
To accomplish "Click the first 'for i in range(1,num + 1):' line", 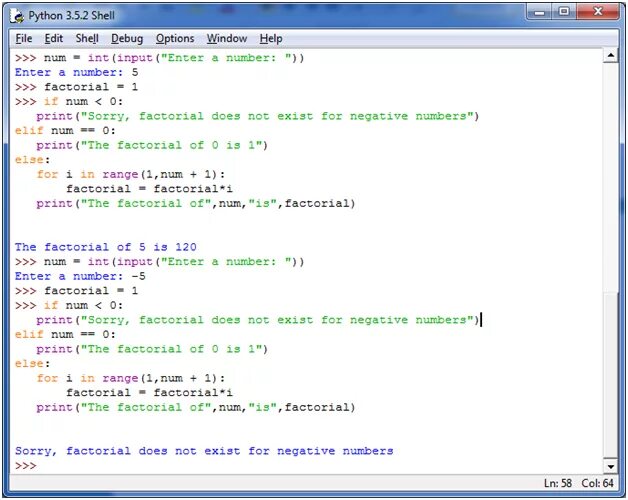I will pos(131,174).
